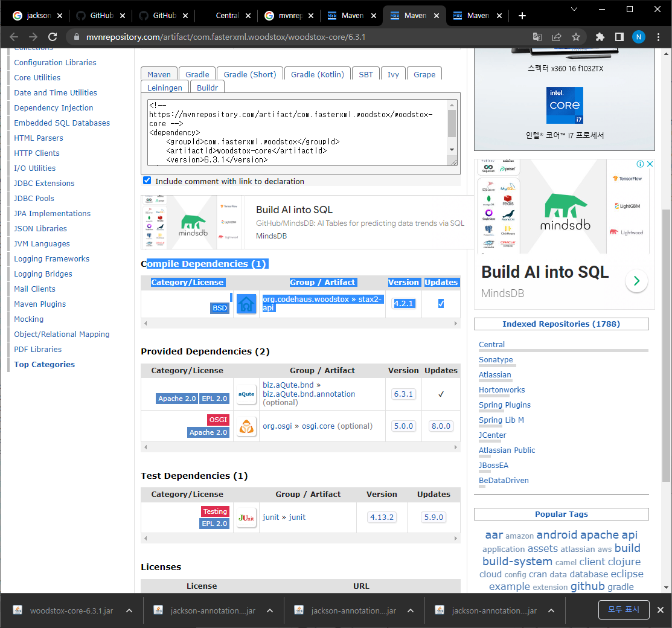The image size is (672, 628).
Task: Click the ad info icon
Action: coord(640,164)
